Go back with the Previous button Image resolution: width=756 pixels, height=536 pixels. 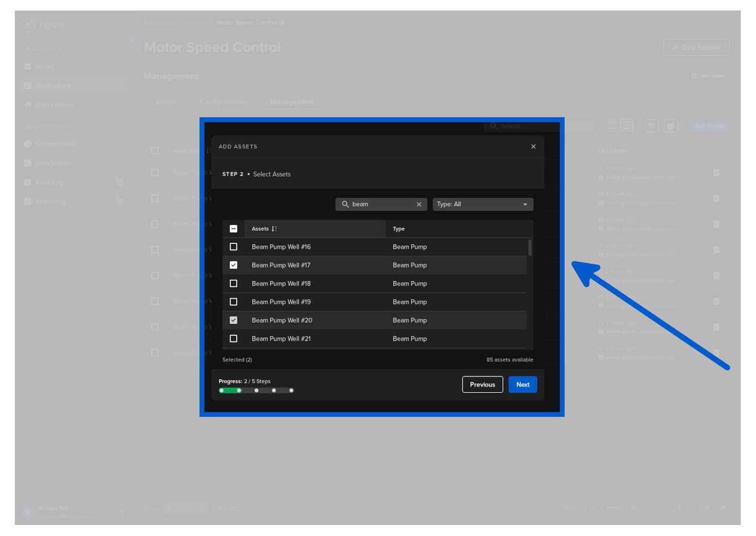[x=482, y=385]
